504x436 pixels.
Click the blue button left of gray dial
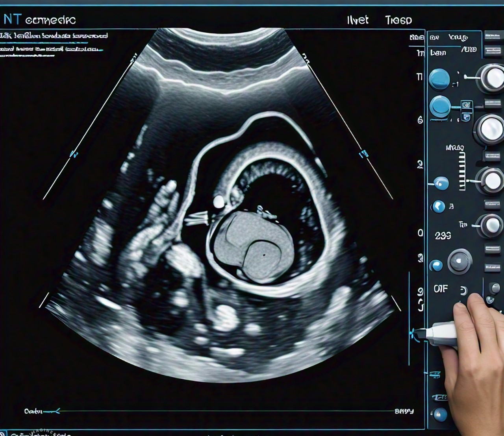(x=436, y=266)
